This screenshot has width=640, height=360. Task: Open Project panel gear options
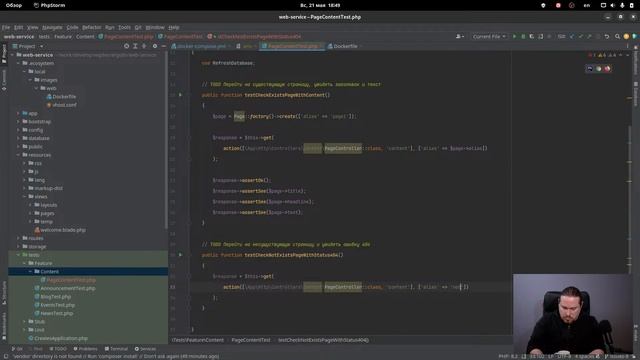pyautogui.click(x=155, y=47)
